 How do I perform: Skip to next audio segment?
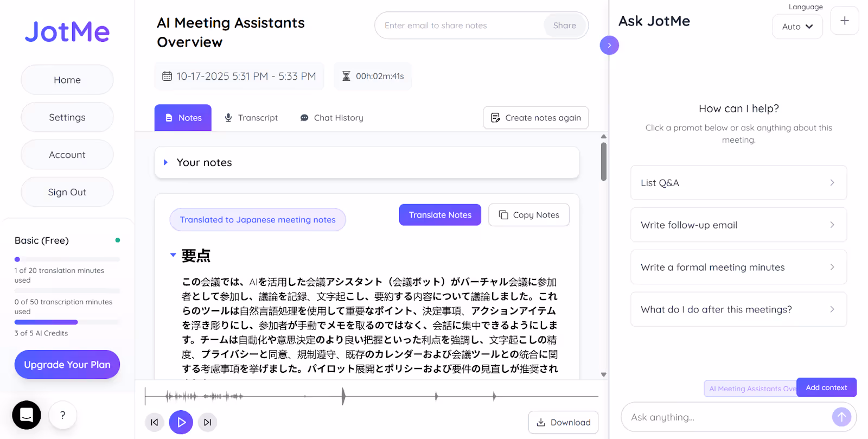point(207,422)
